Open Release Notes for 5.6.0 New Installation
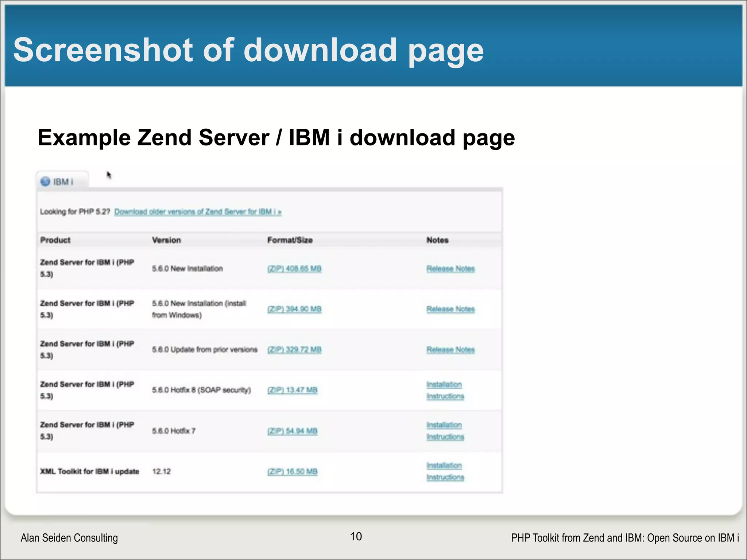 450,269
